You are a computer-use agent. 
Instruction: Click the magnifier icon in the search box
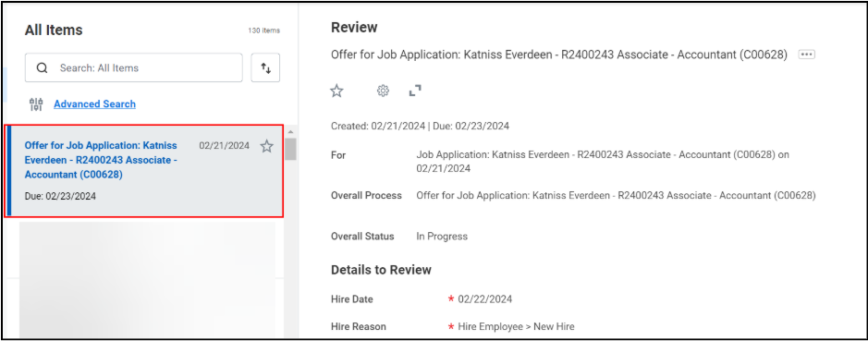pos(43,68)
